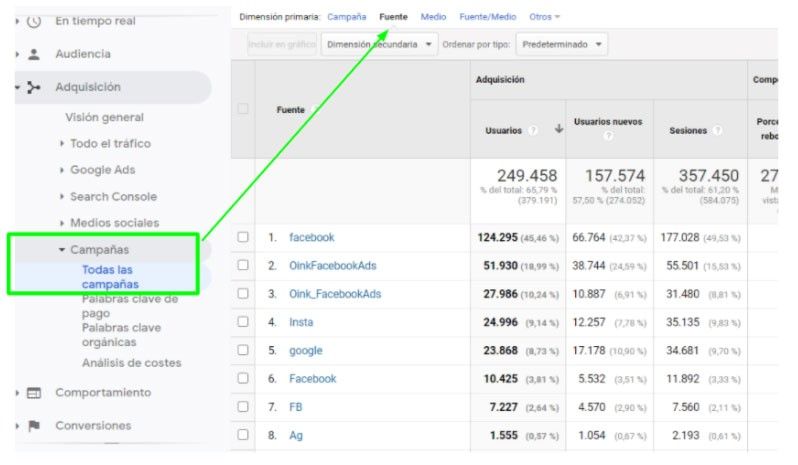Image resolution: width=798 pixels, height=465 pixels.
Task: Expand the Medios sociales submenu
Action: (62, 223)
